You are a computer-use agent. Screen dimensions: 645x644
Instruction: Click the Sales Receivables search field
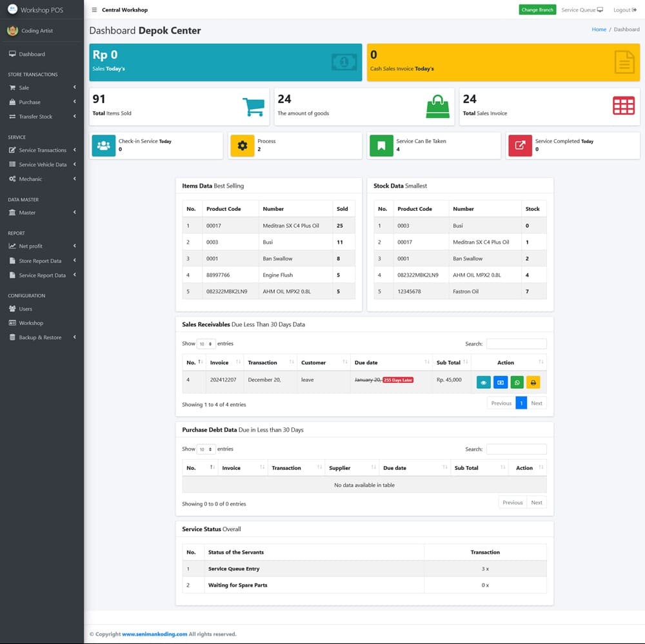[x=516, y=344]
